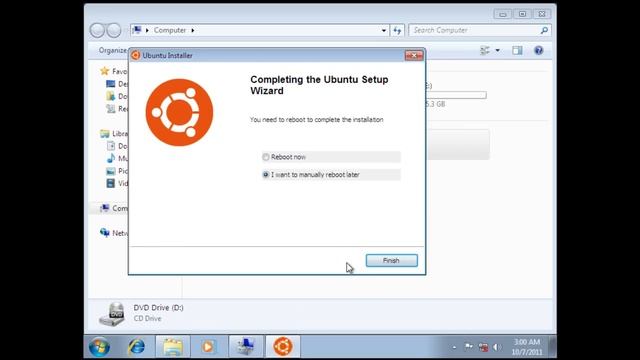
Task: Switch to Ubuntu installer taskbar icon
Action: [x=282, y=347]
